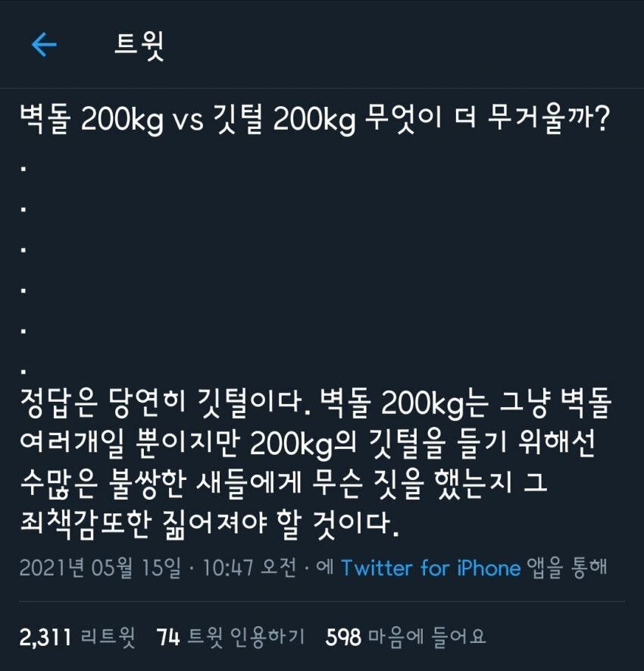Click the 트윗 header title

coord(139,45)
